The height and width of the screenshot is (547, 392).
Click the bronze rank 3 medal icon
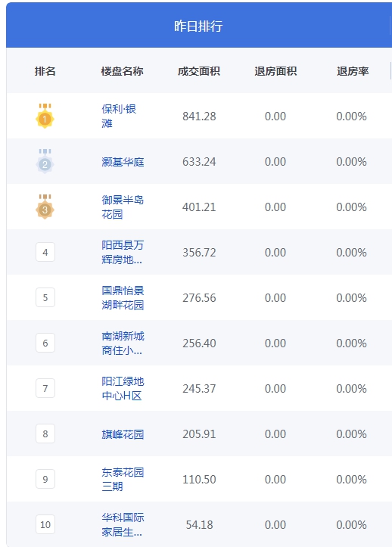pyautogui.click(x=45, y=207)
